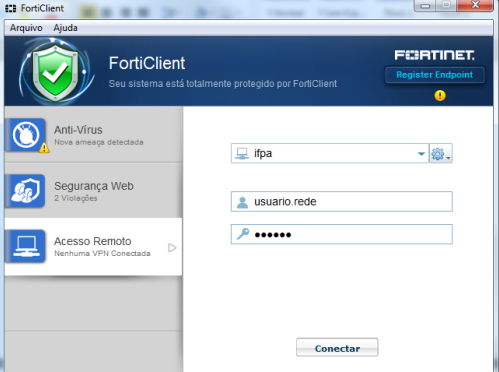
Task: Select Anti-Vírus Nova ameaça detectada tab
Action: [93, 135]
